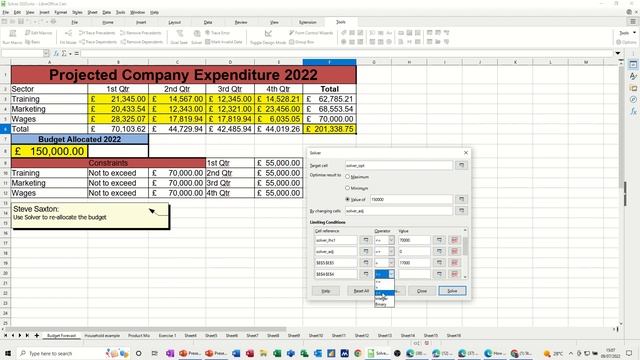The image size is (640, 360).
Task: Click Trace Precedents in the ribbon
Action: (x=97, y=33)
